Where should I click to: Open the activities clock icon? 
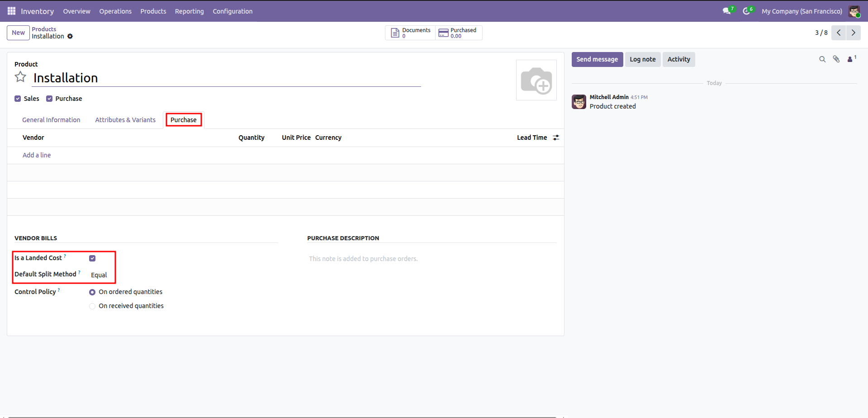747,11
